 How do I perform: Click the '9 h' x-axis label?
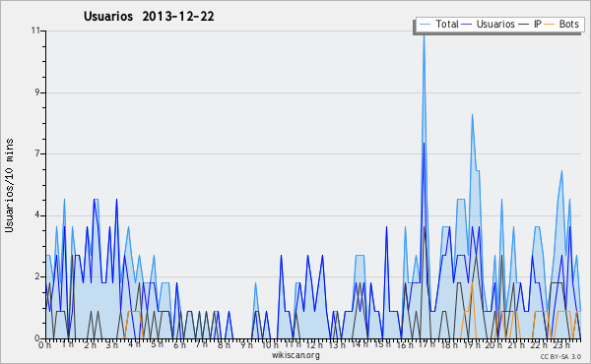247,344
